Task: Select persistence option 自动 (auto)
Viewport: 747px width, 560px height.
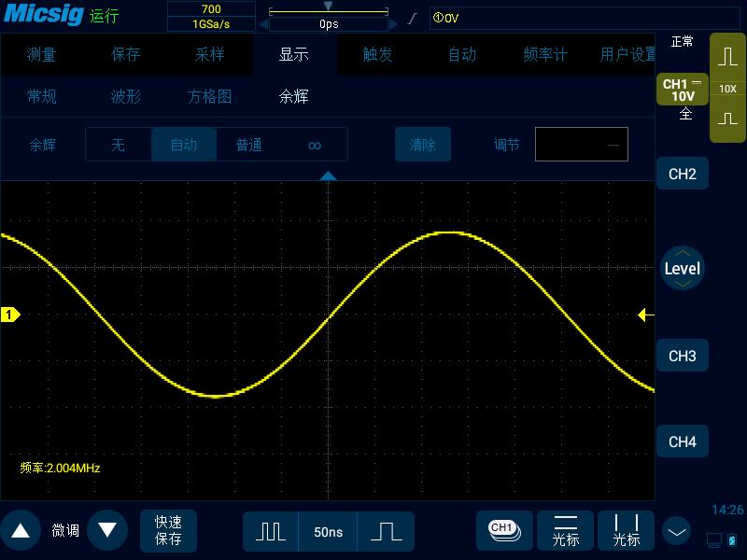Action: coord(184,145)
